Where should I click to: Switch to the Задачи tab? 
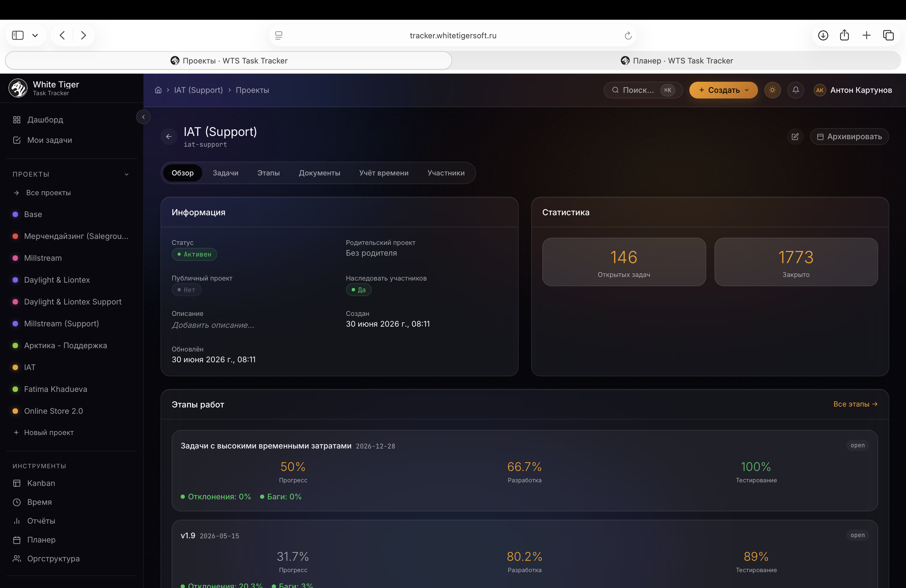point(225,173)
